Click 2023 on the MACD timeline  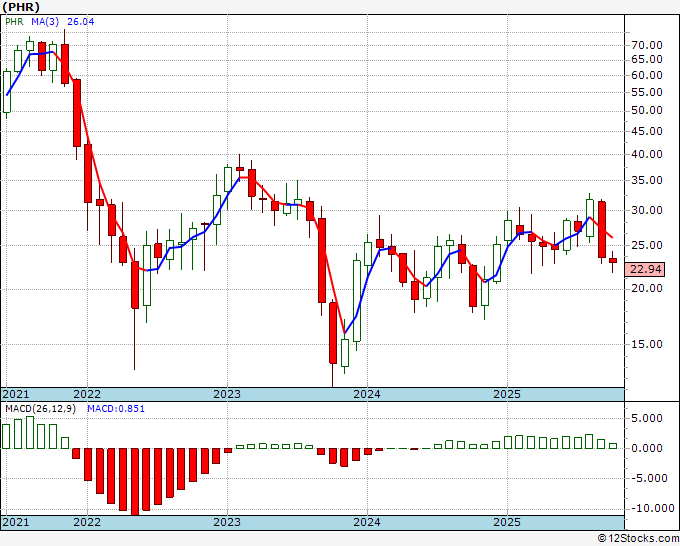[x=227, y=522]
